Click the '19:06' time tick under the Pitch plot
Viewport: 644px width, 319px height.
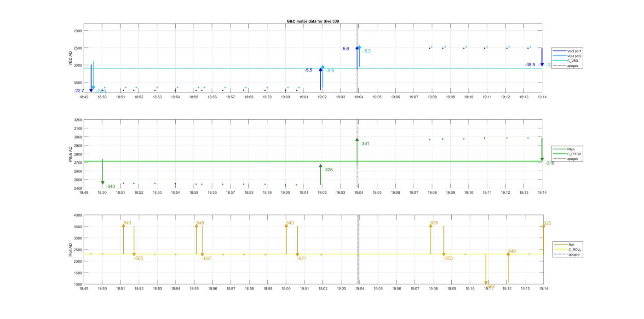395,192
